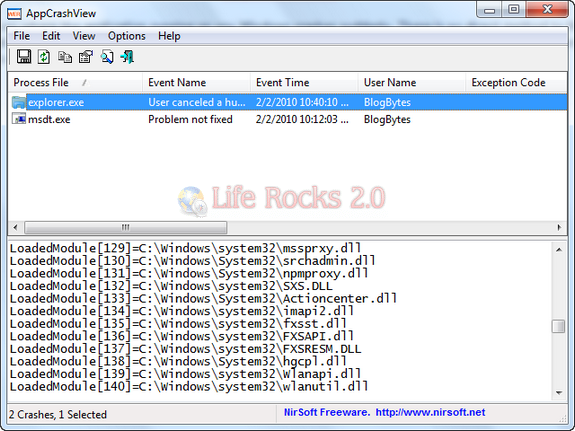The image size is (575, 431).
Task: Click the Save Selected Items toolbar icon
Action: (24, 57)
